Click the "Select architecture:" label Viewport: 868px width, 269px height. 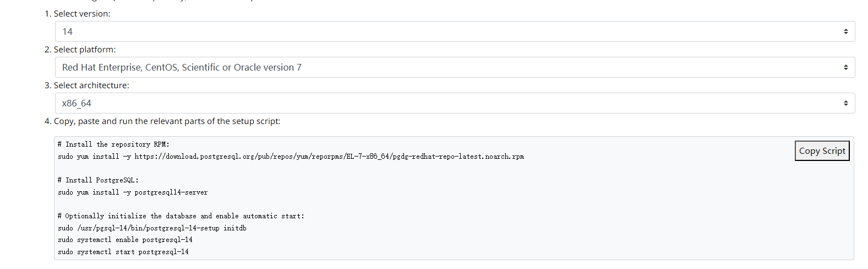pyautogui.click(x=91, y=85)
